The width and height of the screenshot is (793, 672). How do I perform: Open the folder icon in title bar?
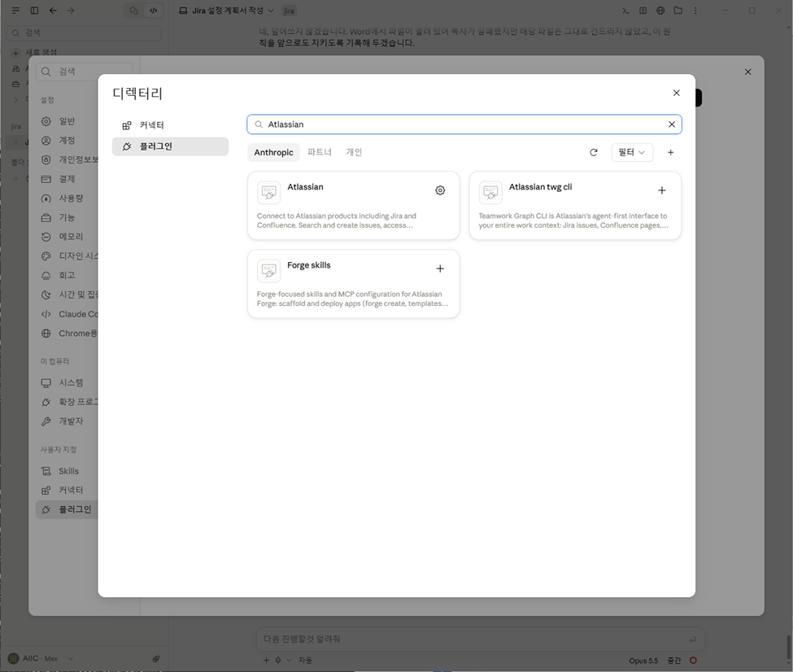678,10
